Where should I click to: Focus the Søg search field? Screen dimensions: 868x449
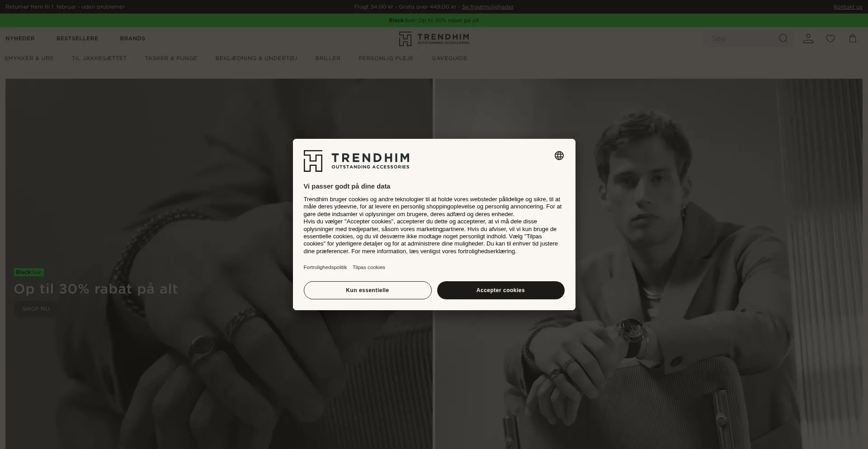click(741, 39)
